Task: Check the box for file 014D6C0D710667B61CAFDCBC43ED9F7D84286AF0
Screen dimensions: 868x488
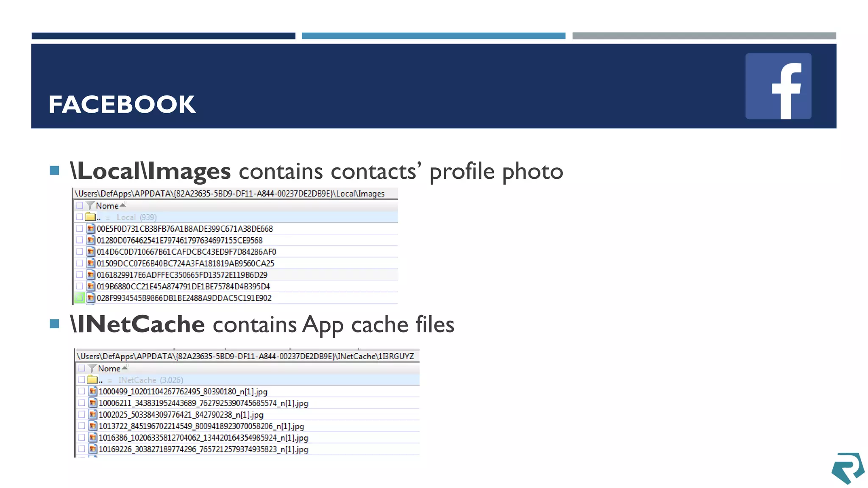Action: (80, 251)
